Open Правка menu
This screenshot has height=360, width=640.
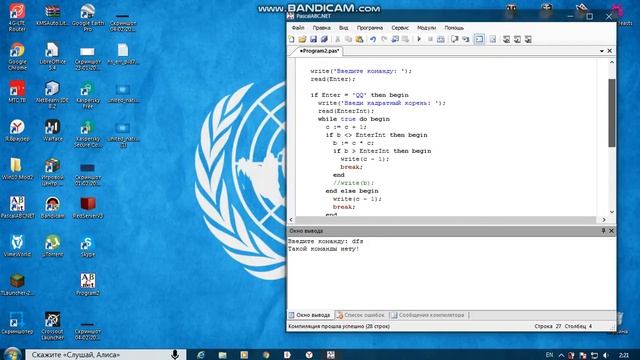322,28
